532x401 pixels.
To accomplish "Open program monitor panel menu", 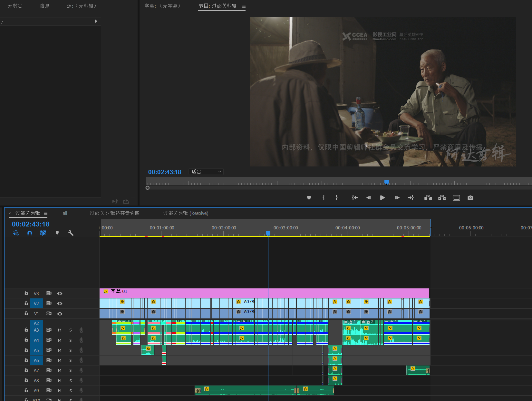I will (x=244, y=6).
